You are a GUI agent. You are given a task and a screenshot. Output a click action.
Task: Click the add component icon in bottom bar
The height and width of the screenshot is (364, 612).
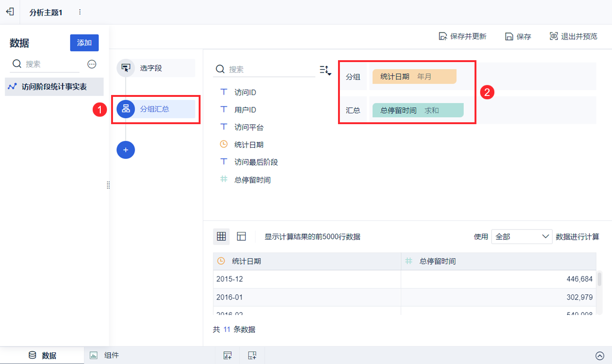[227, 356]
